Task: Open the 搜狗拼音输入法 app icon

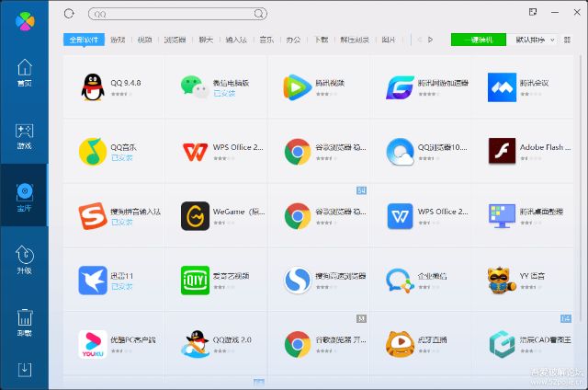Action: click(x=93, y=216)
